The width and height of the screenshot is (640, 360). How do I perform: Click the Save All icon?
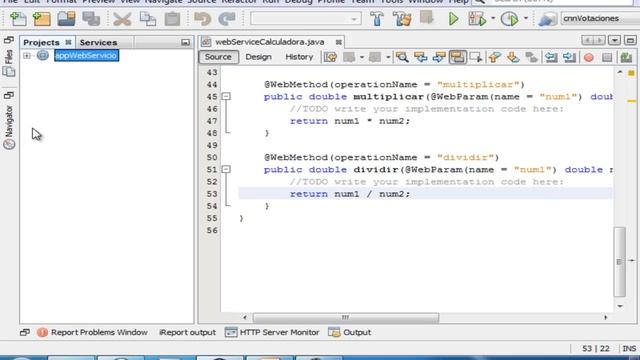[x=91, y=19]
